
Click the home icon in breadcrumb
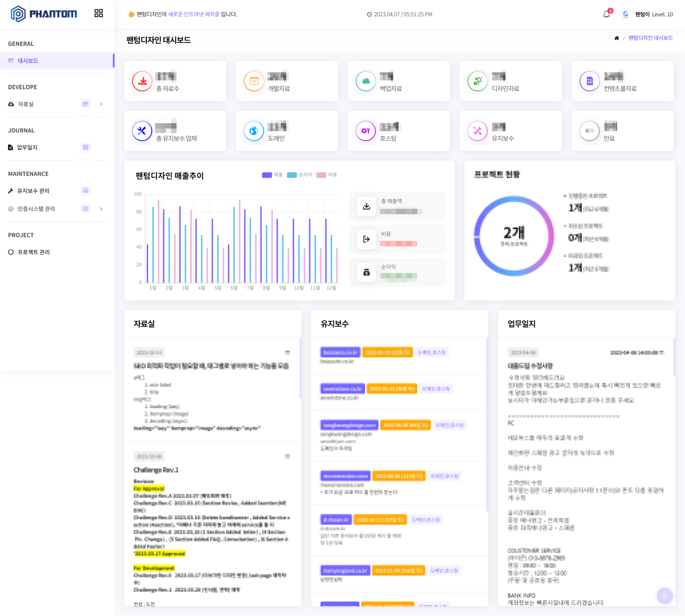(616, 38)
